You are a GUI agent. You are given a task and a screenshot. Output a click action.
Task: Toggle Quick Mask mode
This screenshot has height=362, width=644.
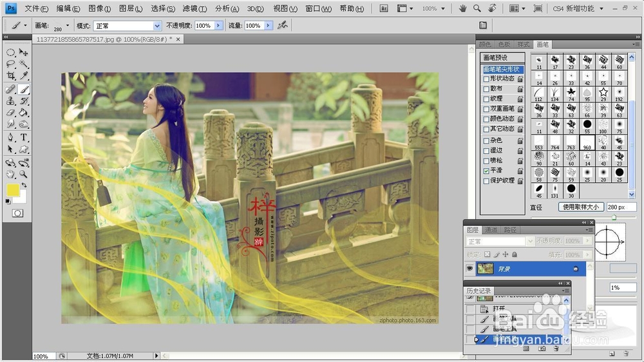17,213
